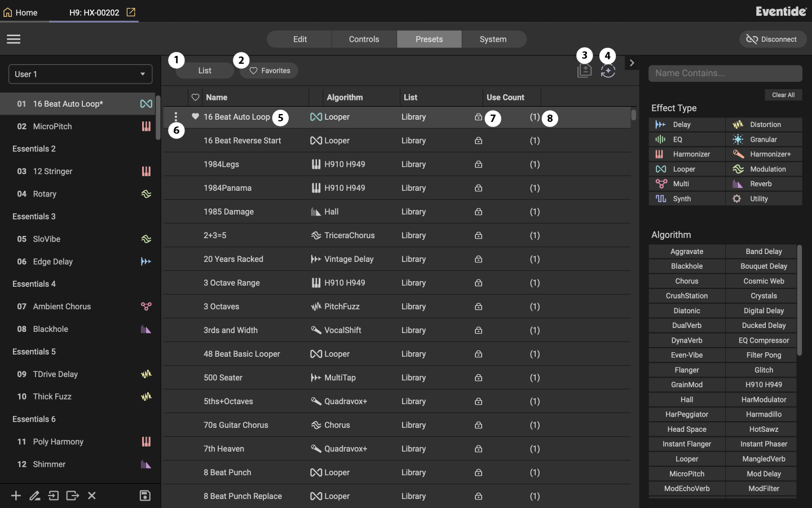Toggle favorite heart for 16 Beat Auto Loop
Image resolution: width=812 pixels, height=508 pixels.
click(x=195, y=116)
